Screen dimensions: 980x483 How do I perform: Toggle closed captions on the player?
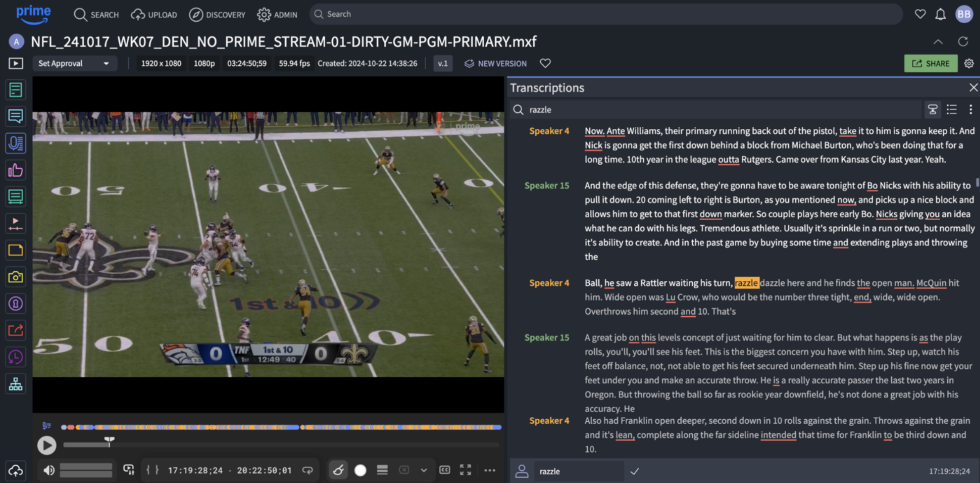[x=445, y=470]
